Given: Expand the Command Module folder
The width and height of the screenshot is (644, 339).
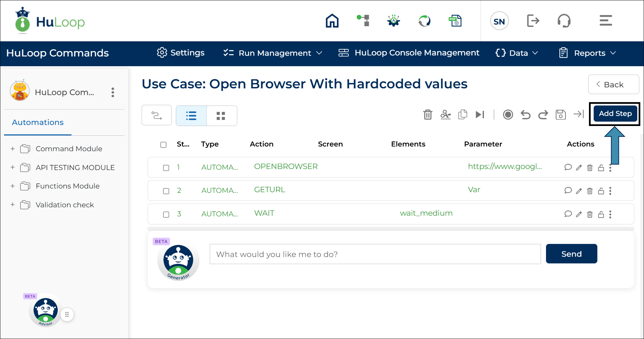Looking at the screenshot, I should pos(13,149).
